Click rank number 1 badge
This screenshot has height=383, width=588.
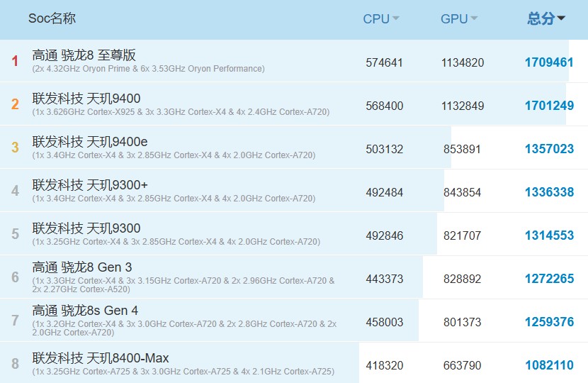pyautogui.click(x=15, y=61)
